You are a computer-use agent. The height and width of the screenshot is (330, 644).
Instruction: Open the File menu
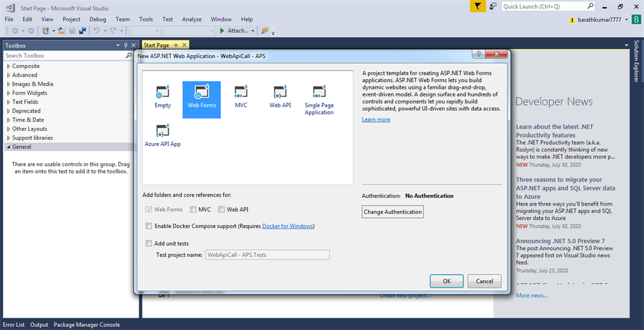9,20
